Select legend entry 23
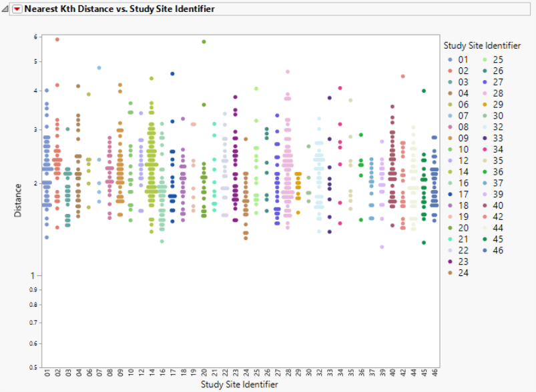Viewport: 536px width, 392px height. 458,261
